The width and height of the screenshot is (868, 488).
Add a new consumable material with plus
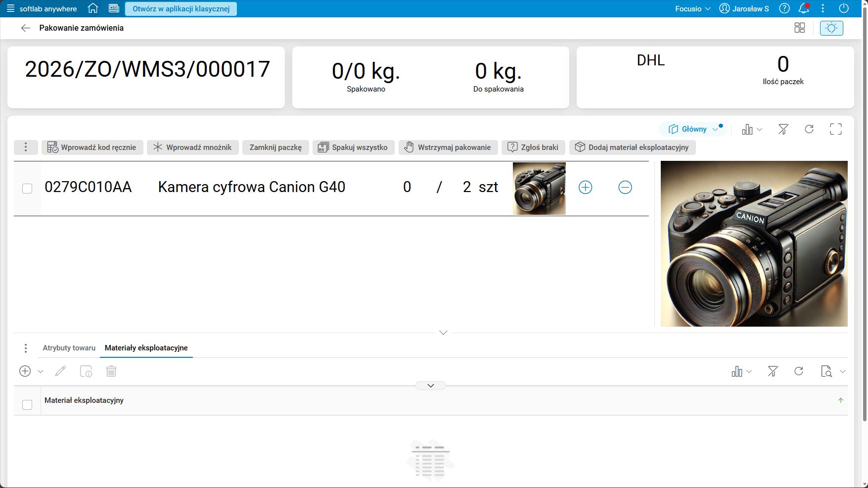[25, 371]
